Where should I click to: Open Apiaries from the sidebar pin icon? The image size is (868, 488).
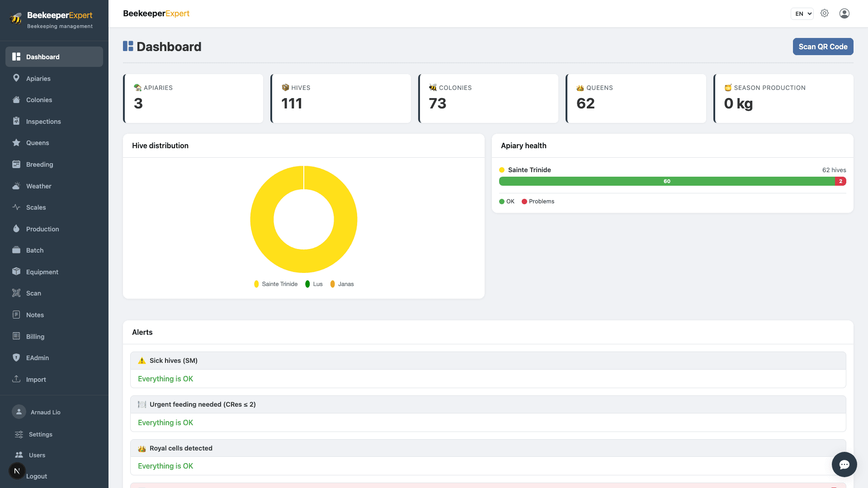(x=16, y=78)
